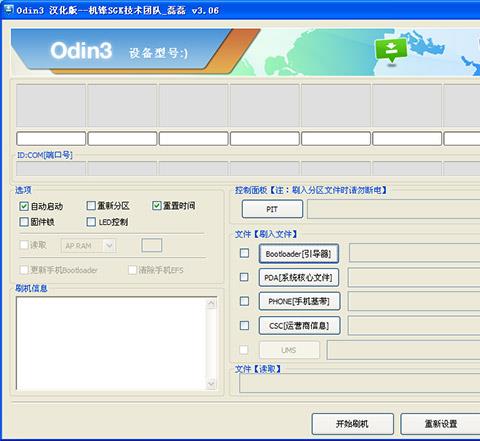Click the PIT file path field
Screen dimensions: 480x441
click(394, 209)
